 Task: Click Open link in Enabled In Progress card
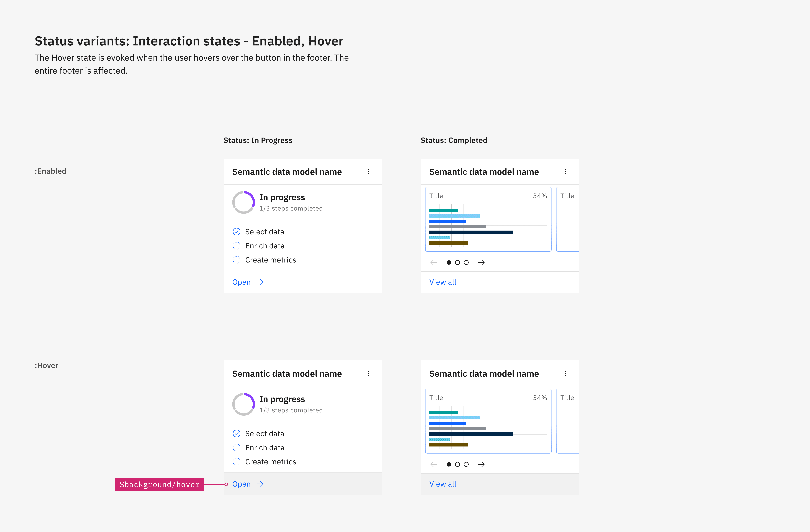[x=248, y=282]
